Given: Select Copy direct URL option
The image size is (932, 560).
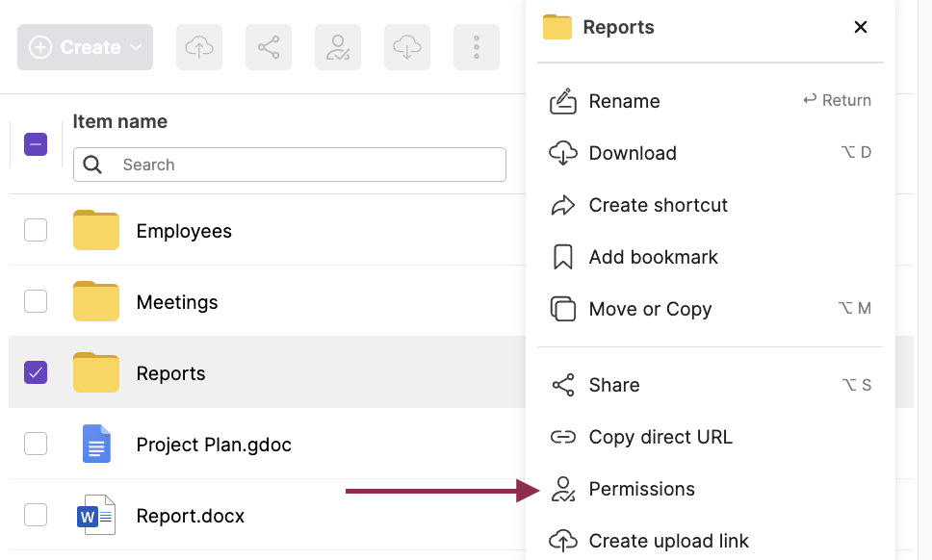Looking at the screenshot, I should click(x=660, y=437).
